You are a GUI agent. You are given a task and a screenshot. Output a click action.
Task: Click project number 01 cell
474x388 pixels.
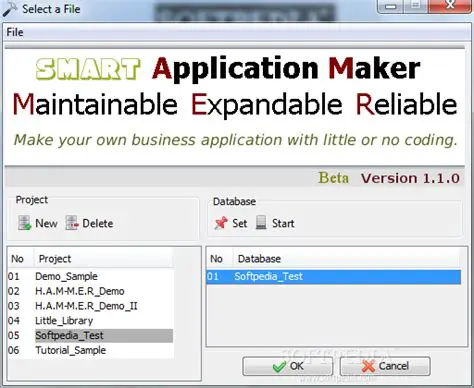coord(14,276)
